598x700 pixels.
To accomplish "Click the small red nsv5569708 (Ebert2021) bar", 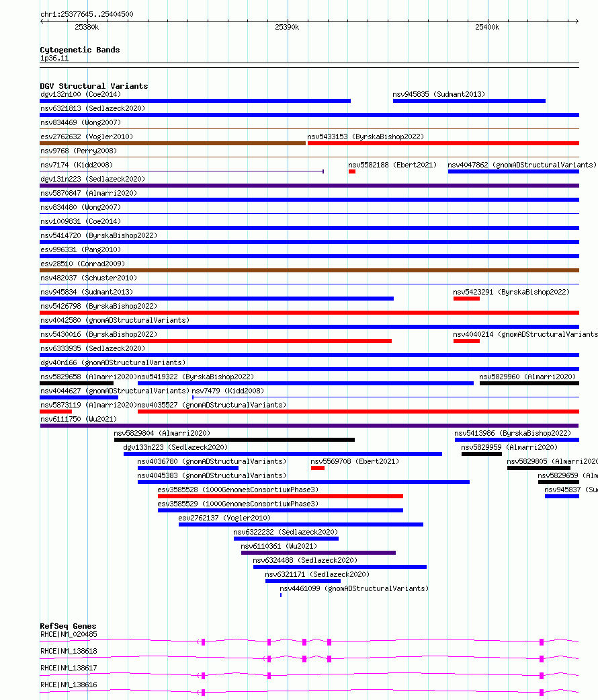I will click(318, 468).
